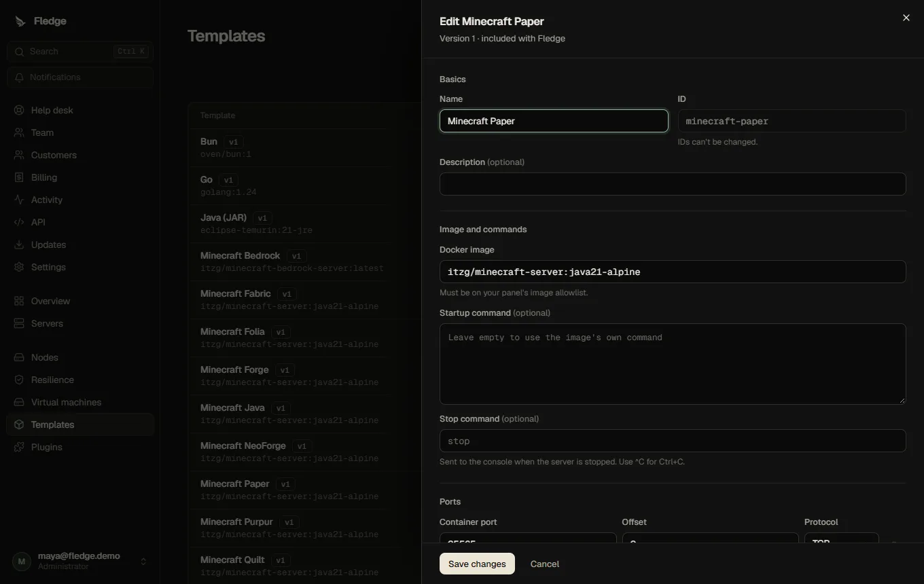Focus the sidebar Search box

(80, 52)
